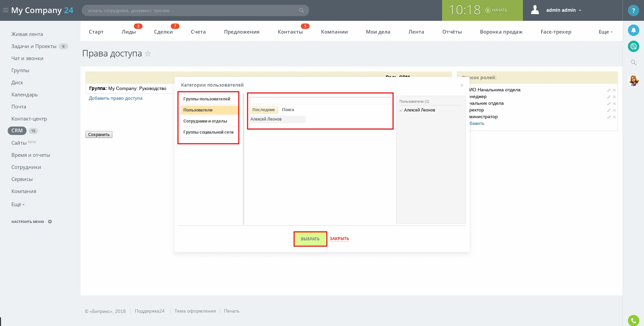Open the green chat messenger icon
Image resolution: width=644 pixels, height=326 pixels.
633,46
